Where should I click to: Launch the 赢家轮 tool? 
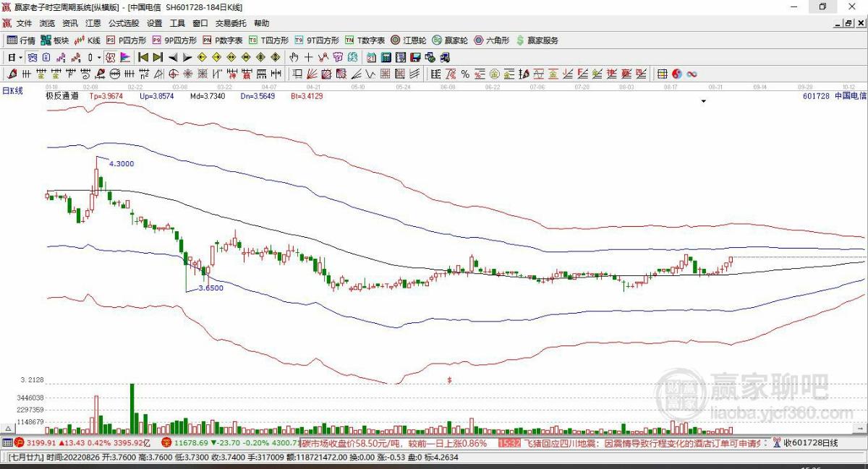[x=451, y=40]
